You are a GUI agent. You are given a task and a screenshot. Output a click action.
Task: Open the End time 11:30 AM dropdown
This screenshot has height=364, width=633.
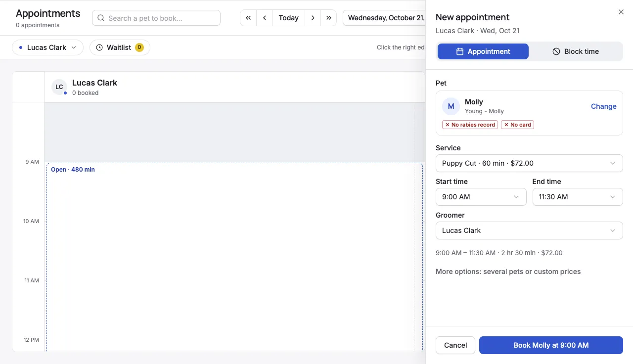coord(578,197)
